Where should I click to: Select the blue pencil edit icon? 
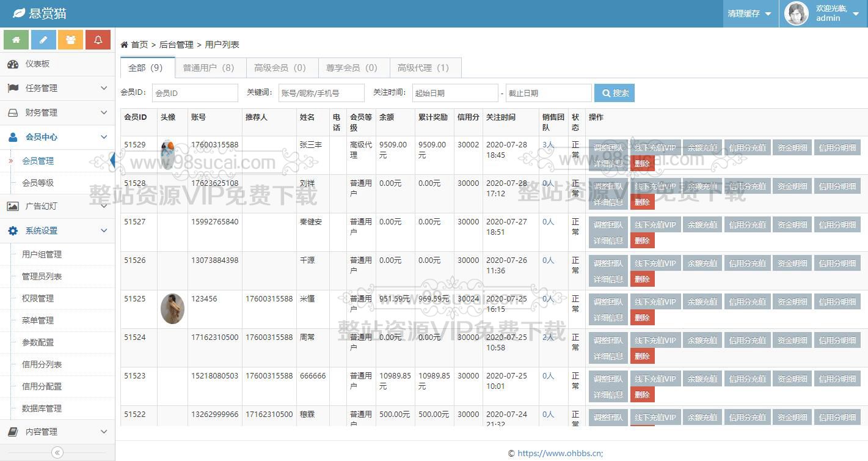[x=43, y=39]
